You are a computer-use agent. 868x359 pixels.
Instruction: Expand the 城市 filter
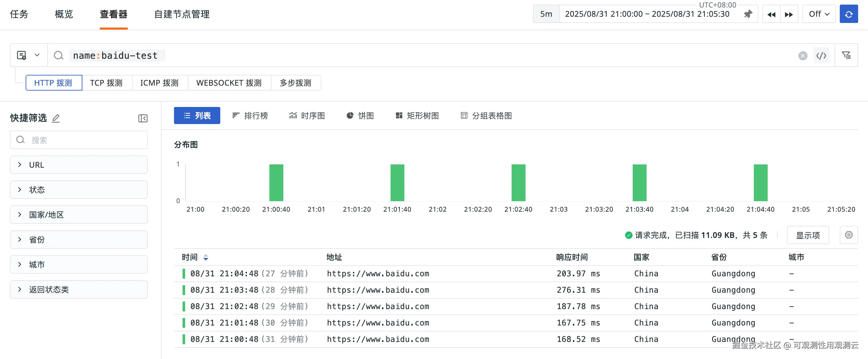[x=79, y=264]
